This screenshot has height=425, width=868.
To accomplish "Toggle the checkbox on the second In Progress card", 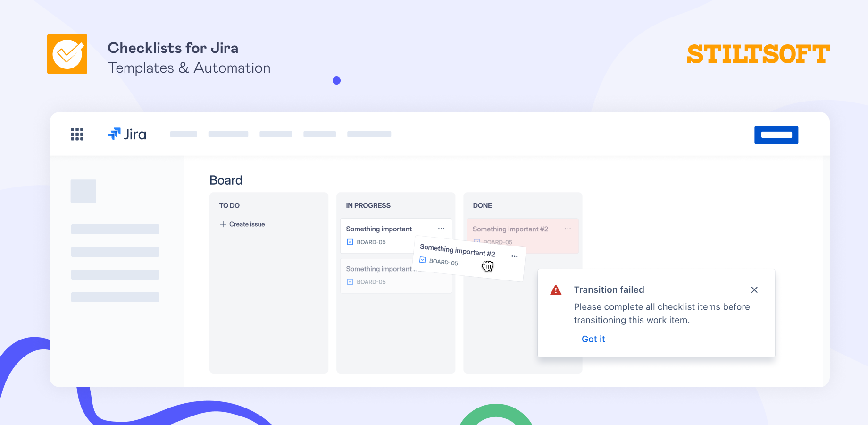I will (x=350, y=281).
